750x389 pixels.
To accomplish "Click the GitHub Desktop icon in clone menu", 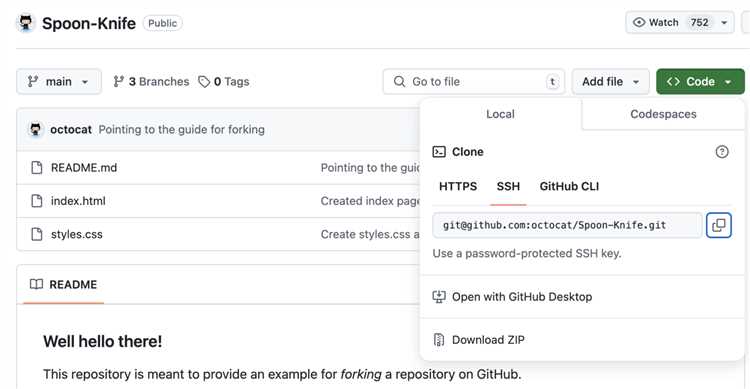I will (439, 297).
